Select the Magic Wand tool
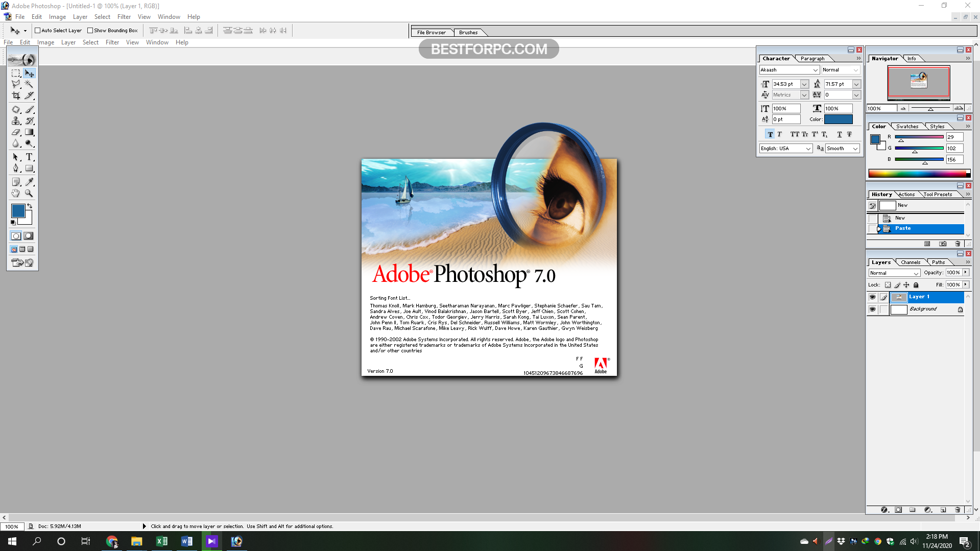Viewport: 980px width, 551px height. point(29,84)
